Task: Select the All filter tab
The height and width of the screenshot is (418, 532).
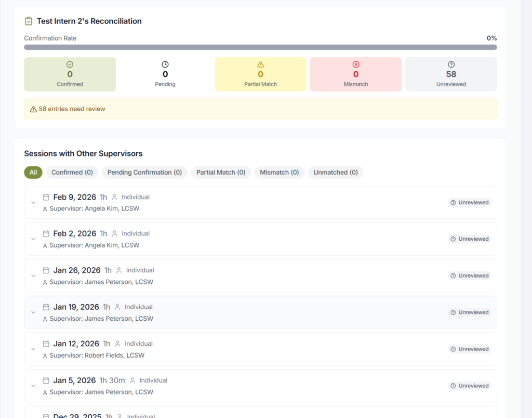Action: click(x=33, y=173)
